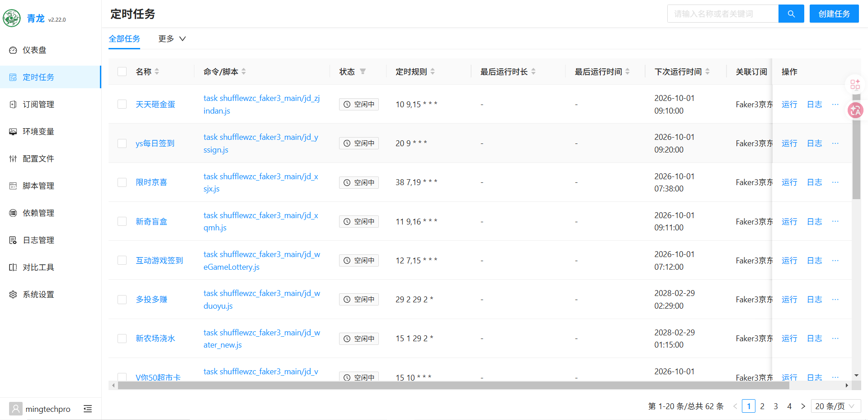The width and height of the screenshot is (868, 420).
Task: Click the 系统设置 gear icon
Action: (13, 295)
